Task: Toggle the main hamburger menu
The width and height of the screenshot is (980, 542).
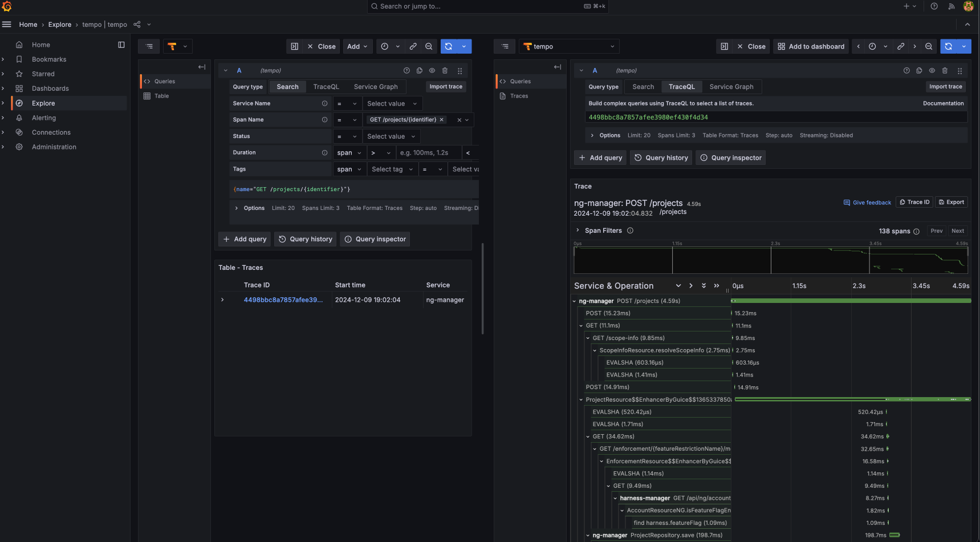Action: 7,25
